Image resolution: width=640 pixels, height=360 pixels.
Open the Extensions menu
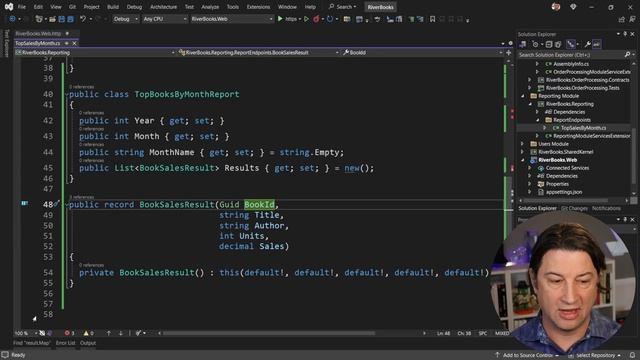click(258, 7)
